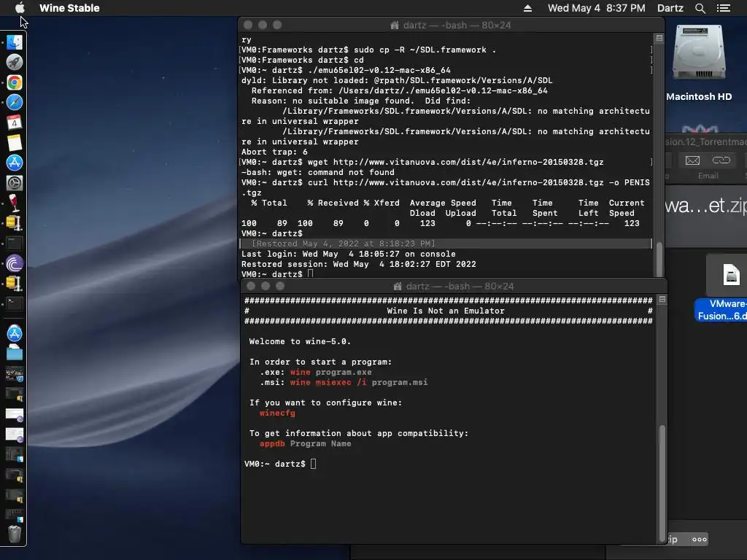Open Applications stack below Dock divider
This screenshot has width=747, height=560.
point(15,333)
